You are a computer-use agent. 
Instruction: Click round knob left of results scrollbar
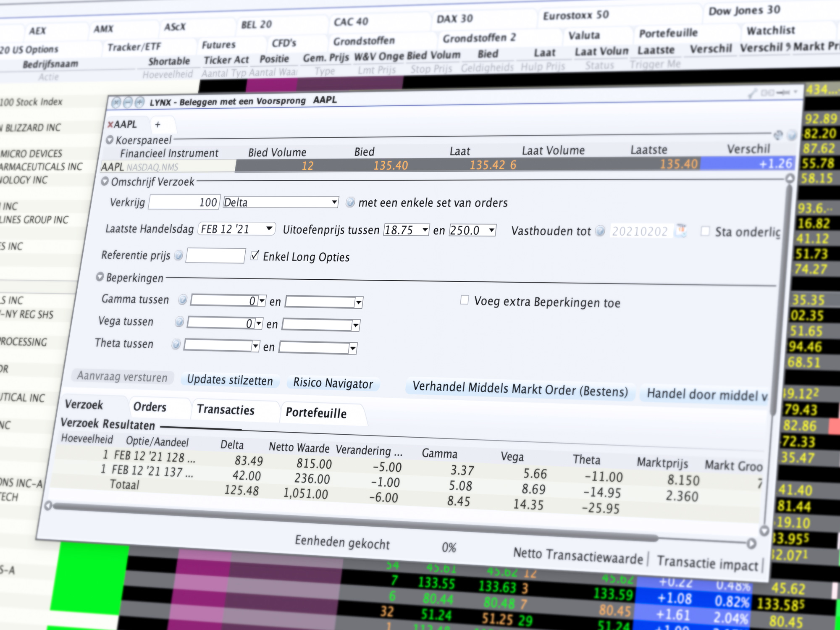pos(48,505)
